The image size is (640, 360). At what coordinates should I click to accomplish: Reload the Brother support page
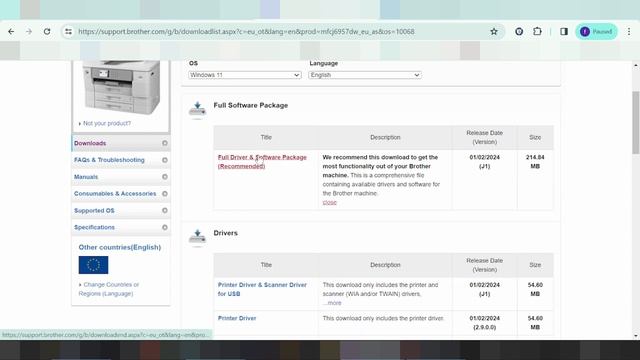47,31
